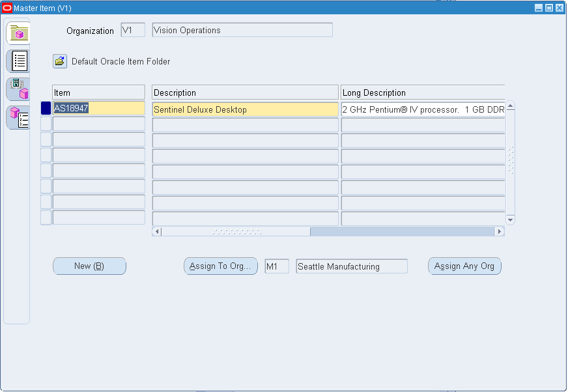Close the Master Item window
Viewport: 568px width, 392px height.
point(560,8)
